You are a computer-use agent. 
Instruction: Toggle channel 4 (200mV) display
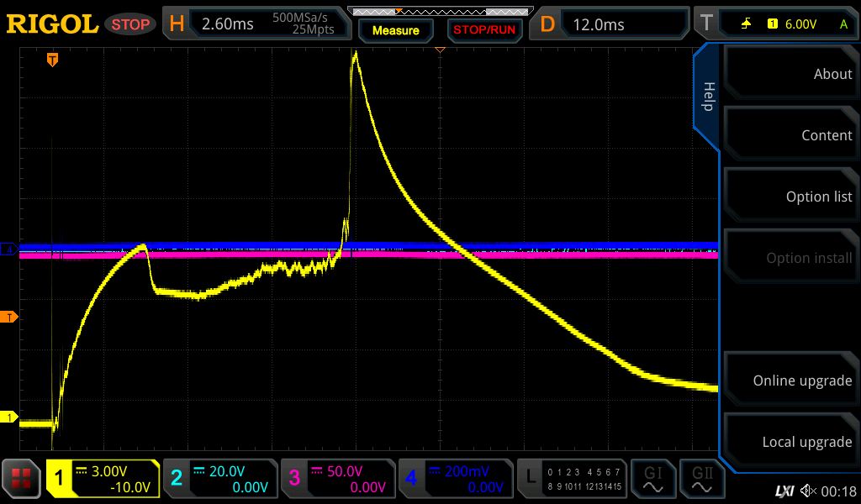point(455,479)
